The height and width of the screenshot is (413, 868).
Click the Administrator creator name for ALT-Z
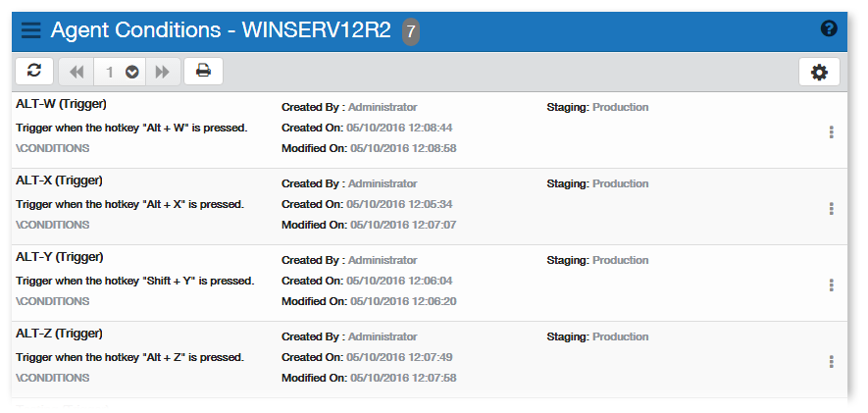(x=383, y=336)
